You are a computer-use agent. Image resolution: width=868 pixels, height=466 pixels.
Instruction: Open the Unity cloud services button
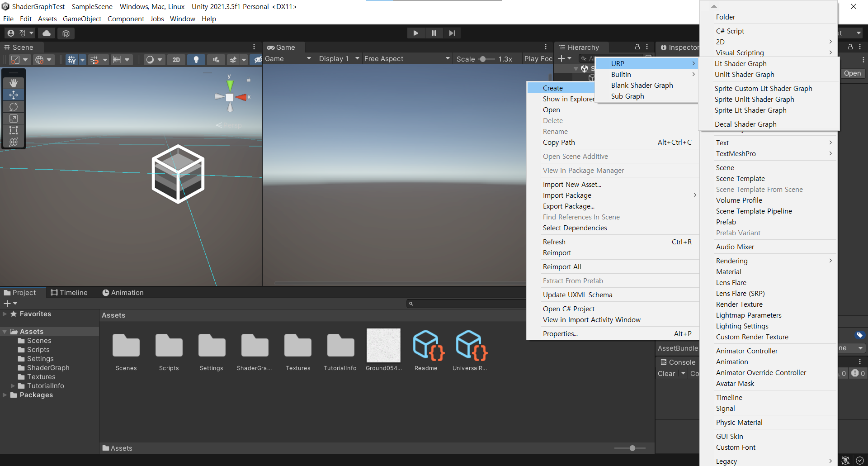click(x=47, y=33)
